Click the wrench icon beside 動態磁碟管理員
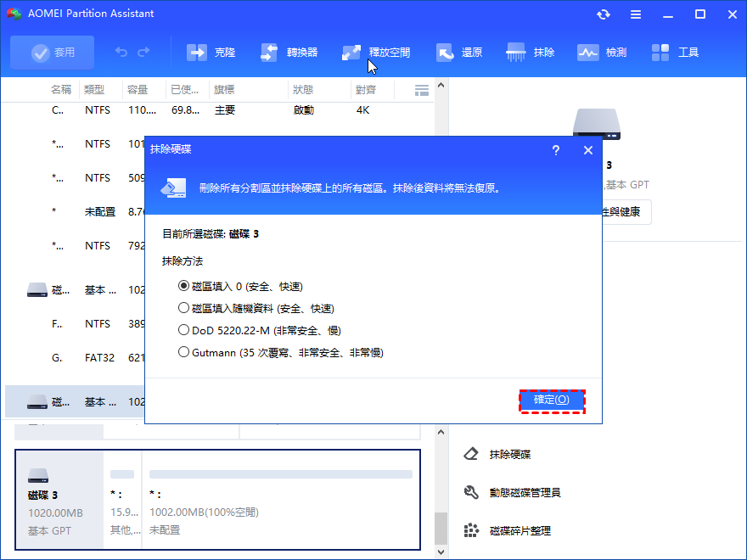747x560 pixels. (x=471, y=492)
